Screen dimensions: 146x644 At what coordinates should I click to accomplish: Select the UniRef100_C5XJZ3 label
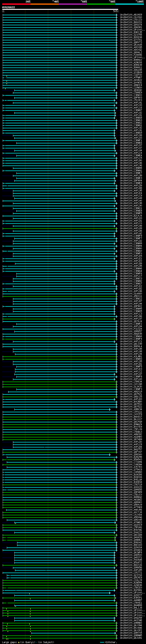tap(131, 20)
